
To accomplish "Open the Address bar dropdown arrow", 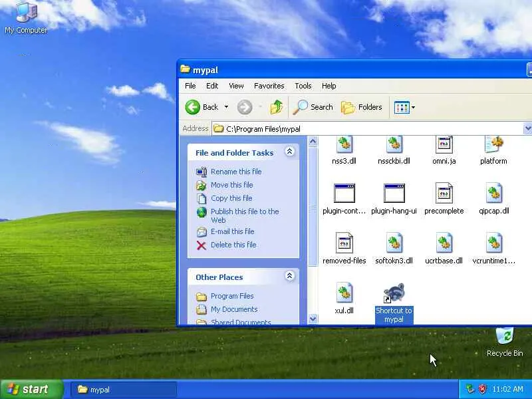I will tap(527, 128).
